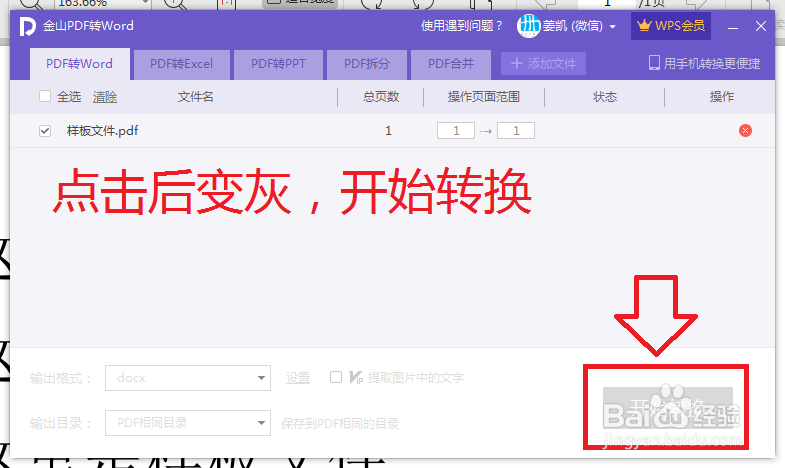The image size is (785, 468).
Task: Expand the 姜凯 (微信) account dropdown
Action: (612, 27)
